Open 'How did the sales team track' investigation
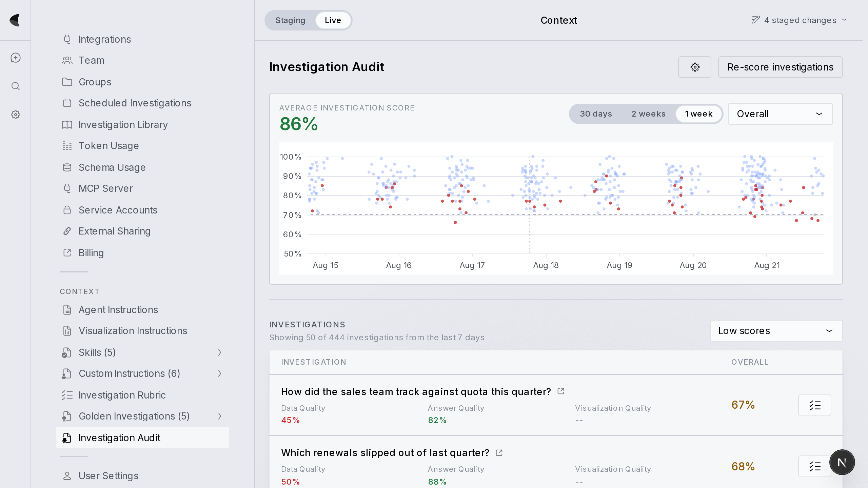868x488 pixels. pyautogui.click(x=416, y=392)
